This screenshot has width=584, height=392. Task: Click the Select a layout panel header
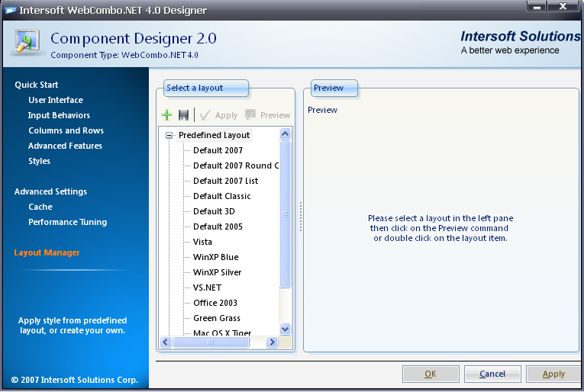coord(206,88)
